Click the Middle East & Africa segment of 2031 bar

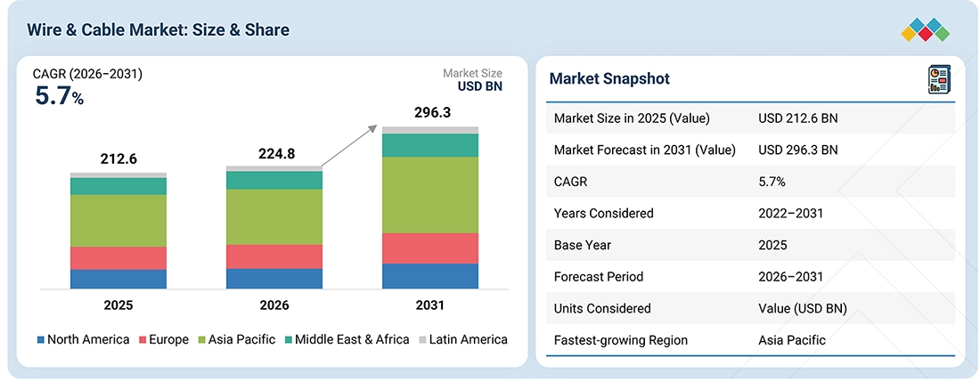coord(430,145)
